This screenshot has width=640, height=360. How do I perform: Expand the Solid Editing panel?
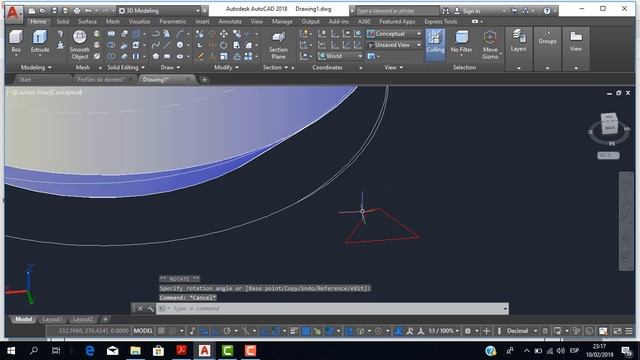coord(126,67)
